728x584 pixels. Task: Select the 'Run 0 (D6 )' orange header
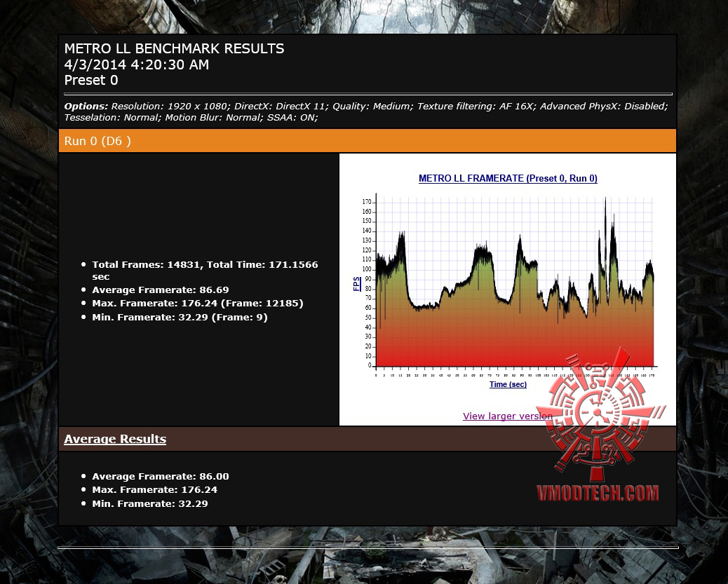(x=368, y=141)
